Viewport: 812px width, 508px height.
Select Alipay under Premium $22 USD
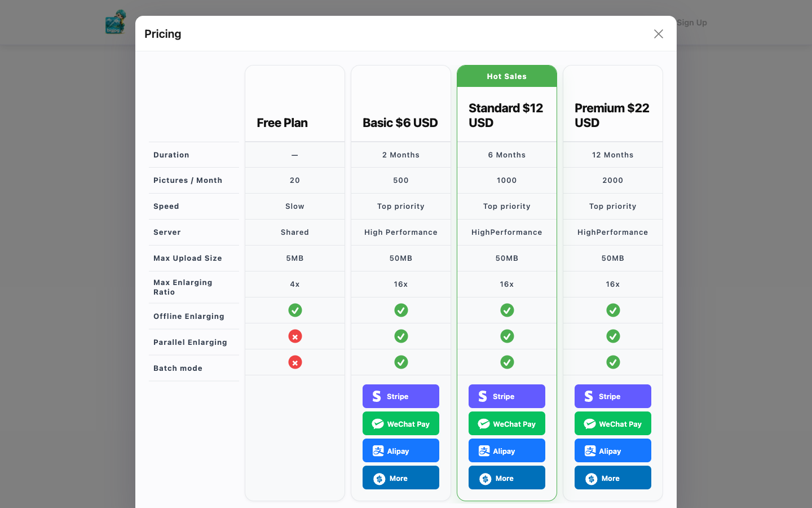613,450
